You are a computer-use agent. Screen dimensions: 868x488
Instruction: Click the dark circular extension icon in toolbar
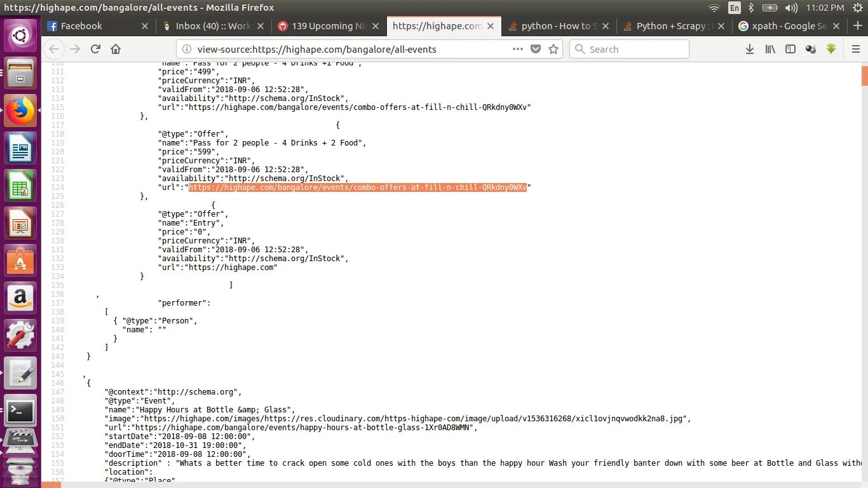(x=811, y=49)
